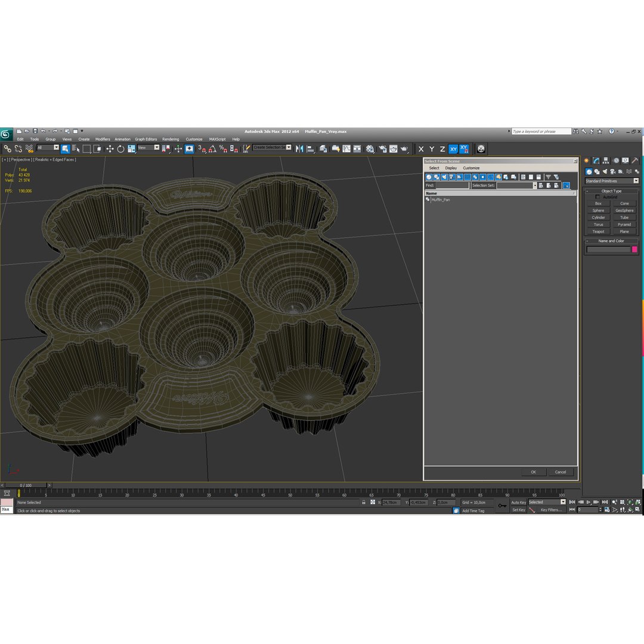Open the Selected key mode dropdown
Screen dimensions: 644x644
click(x=547, y=502)
